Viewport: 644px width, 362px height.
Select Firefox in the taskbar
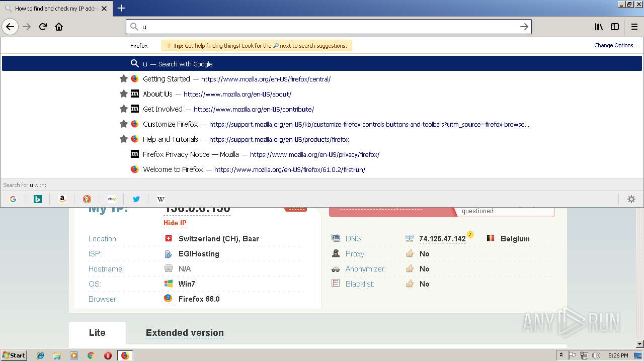125,355
